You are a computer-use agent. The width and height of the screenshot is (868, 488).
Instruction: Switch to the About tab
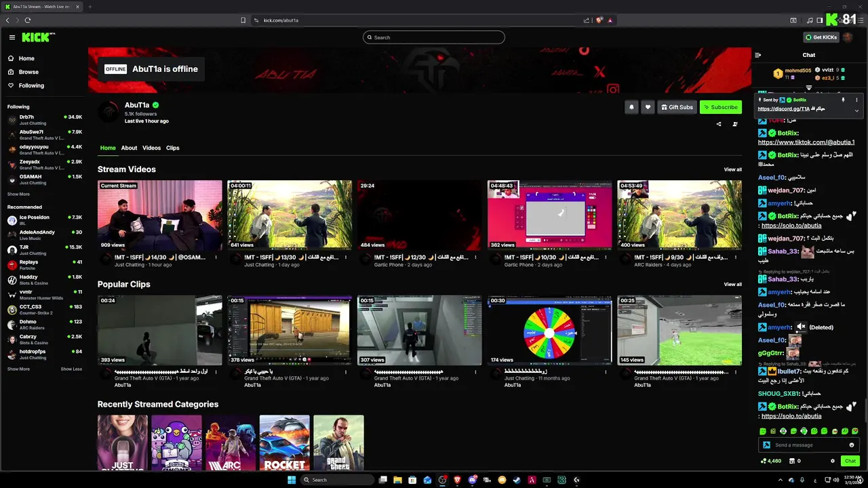coord(129,148)
